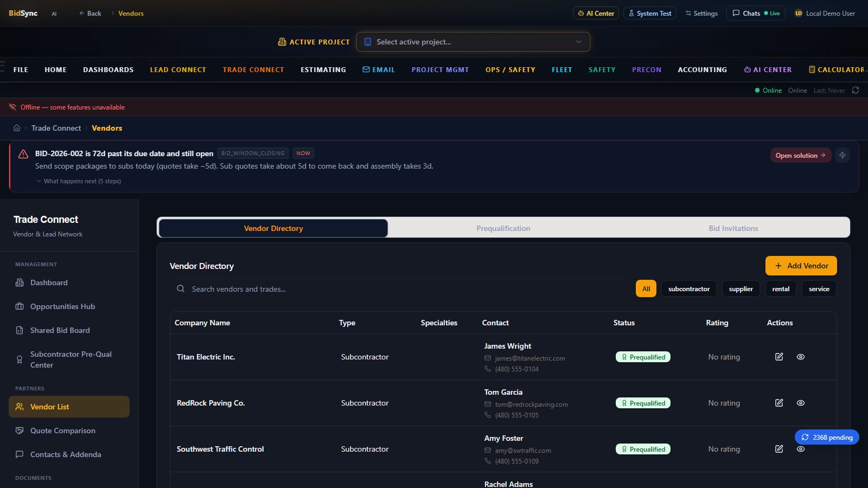This screenshot has width=868, height=488.
Task: Open the Select active project dropdown
Action: [x=473, y=42]
